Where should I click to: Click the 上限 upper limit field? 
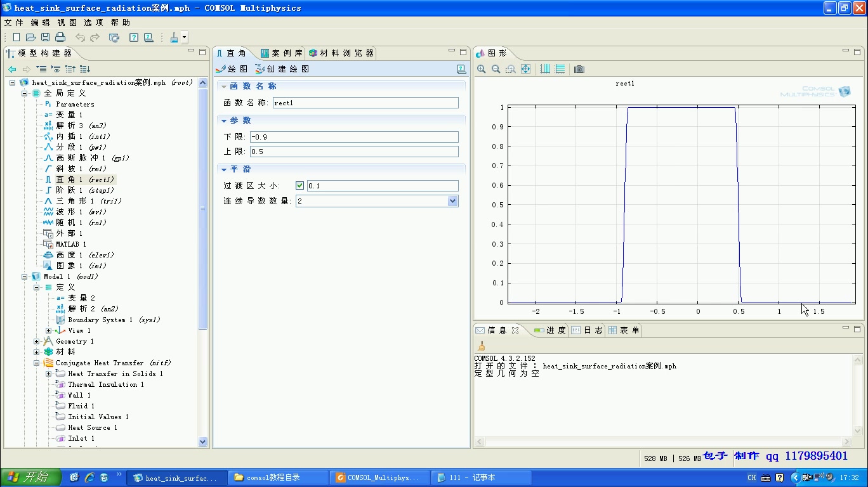tap(354, 152)
